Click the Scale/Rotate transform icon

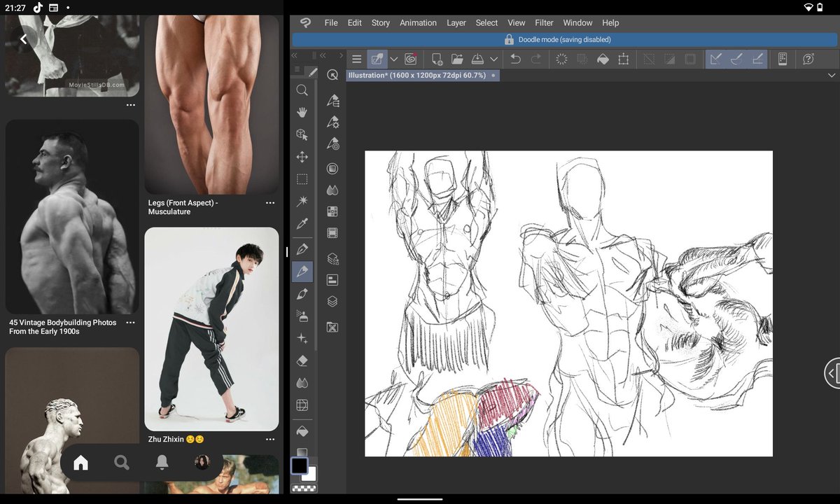pyautogui.click(x=623, y=59)
